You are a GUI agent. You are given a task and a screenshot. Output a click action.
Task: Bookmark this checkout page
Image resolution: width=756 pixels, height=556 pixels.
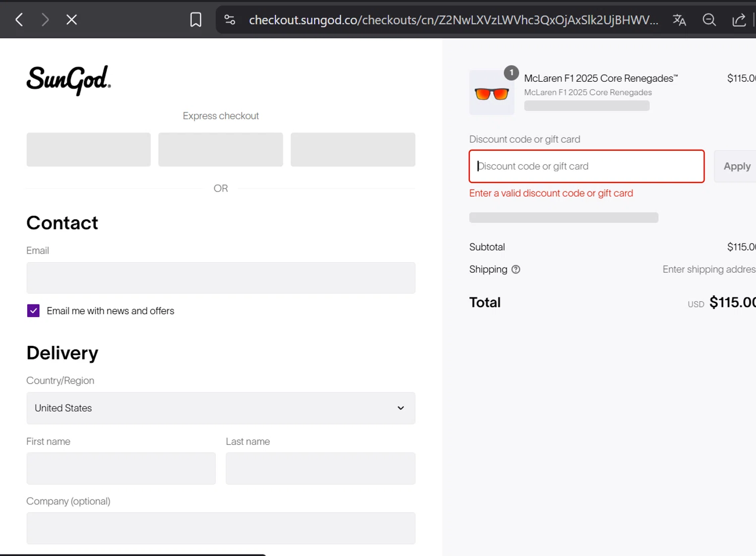196,20
